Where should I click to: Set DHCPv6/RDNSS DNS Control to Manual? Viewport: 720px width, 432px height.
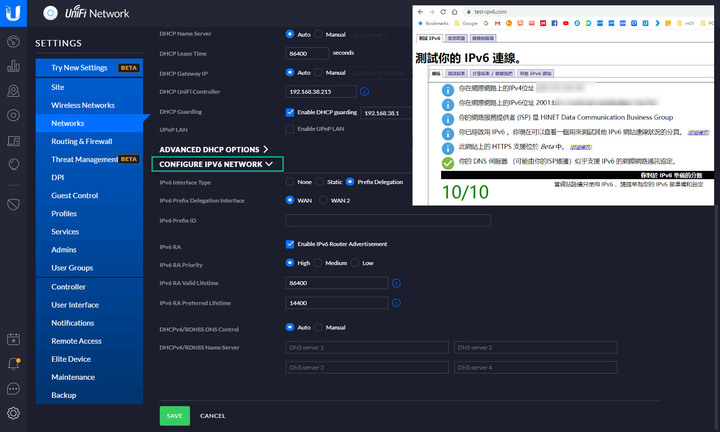[318, 327]
